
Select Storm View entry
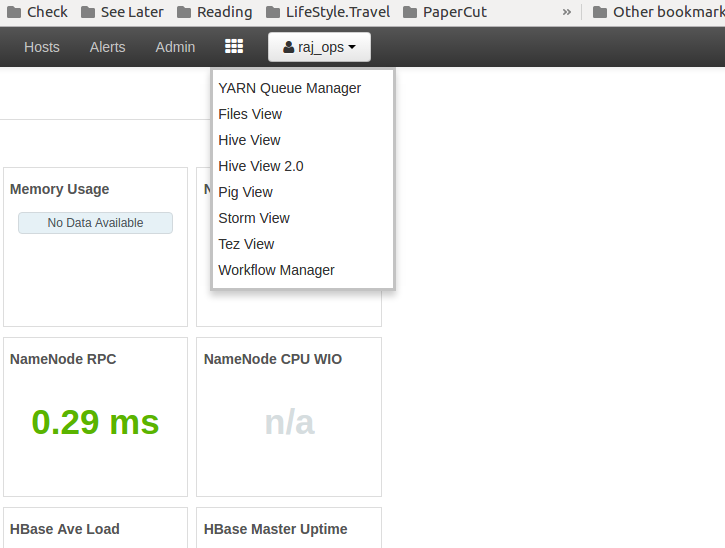(254, 218)
